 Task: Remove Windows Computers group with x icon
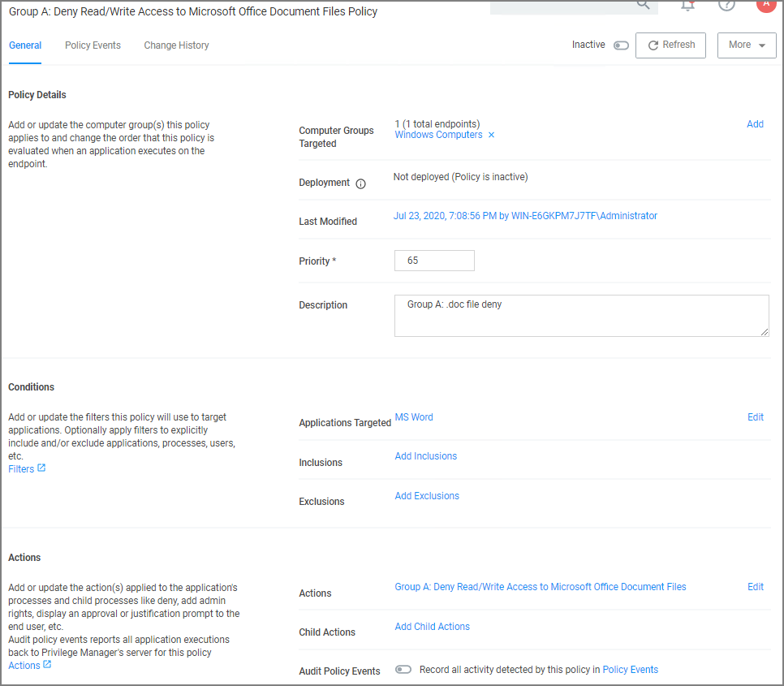pyautogui.click(x=491, y=136)
